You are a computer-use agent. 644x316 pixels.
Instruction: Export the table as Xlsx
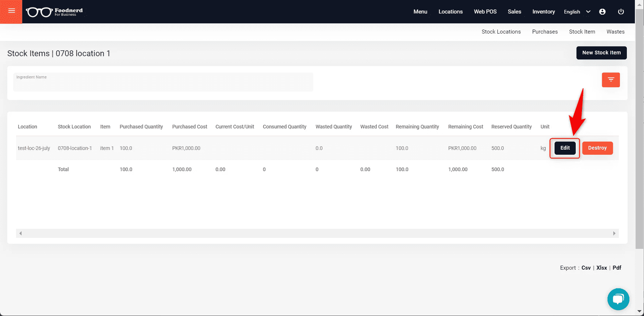pos(602,268)
